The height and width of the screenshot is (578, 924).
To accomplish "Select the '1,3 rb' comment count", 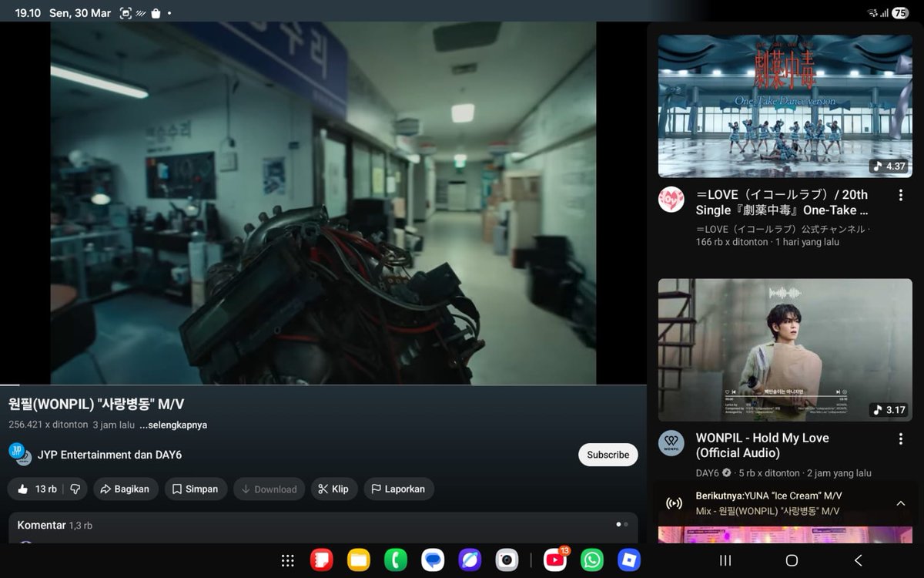I will (81, 526).
